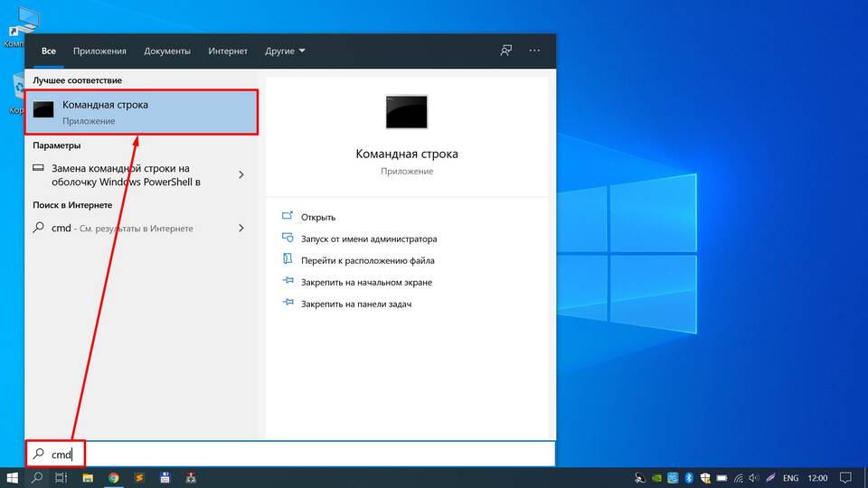Launch Google Chrome from the taskbar
The width and height of the screenshot is (868, 488).
pyautogui.click(x=114, y=477)
